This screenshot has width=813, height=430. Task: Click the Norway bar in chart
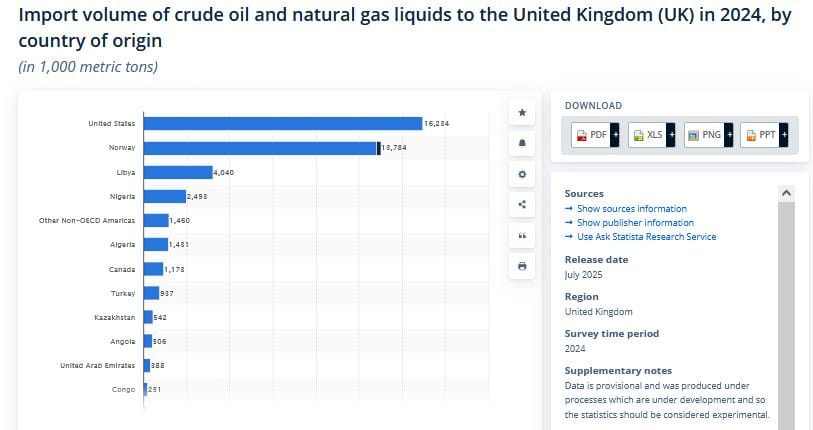[260, 148]
